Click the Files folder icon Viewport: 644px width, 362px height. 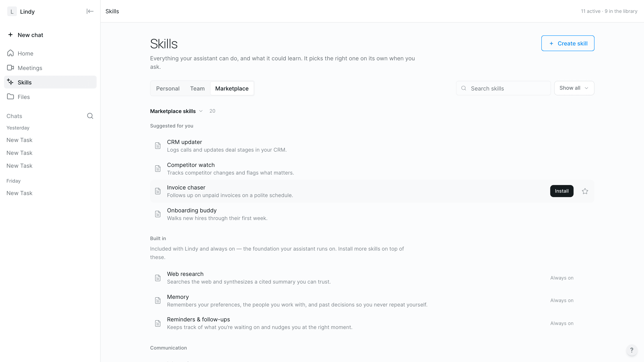10,97
